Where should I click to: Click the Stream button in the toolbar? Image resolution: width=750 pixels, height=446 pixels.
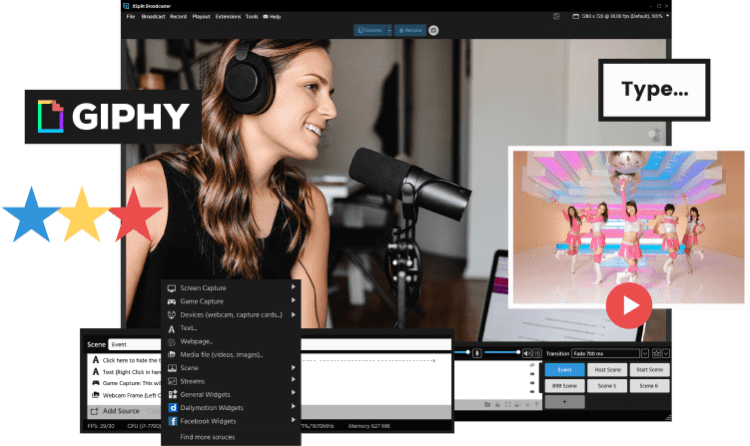click(x=369, y=30)
